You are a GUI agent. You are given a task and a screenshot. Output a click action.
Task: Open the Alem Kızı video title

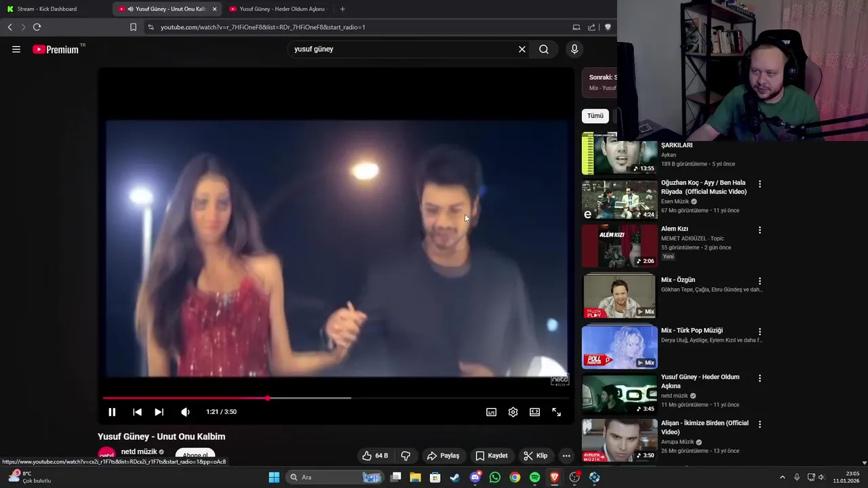[x=675, y=229]
